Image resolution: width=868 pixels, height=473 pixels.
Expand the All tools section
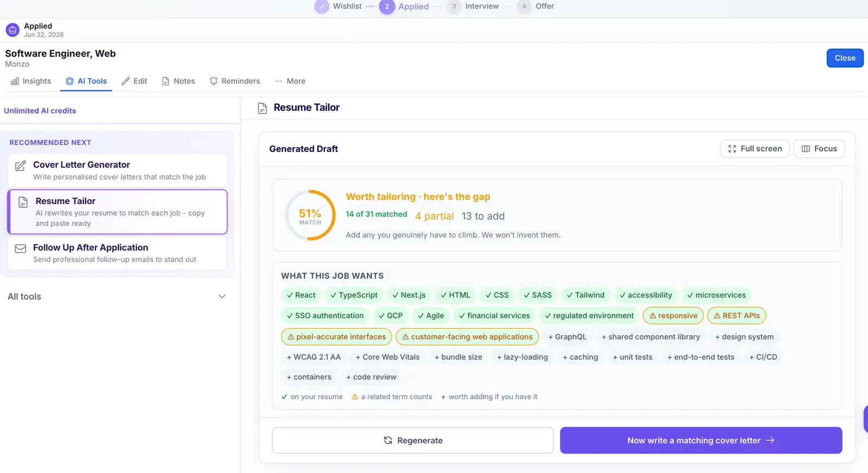coord(117,297)
